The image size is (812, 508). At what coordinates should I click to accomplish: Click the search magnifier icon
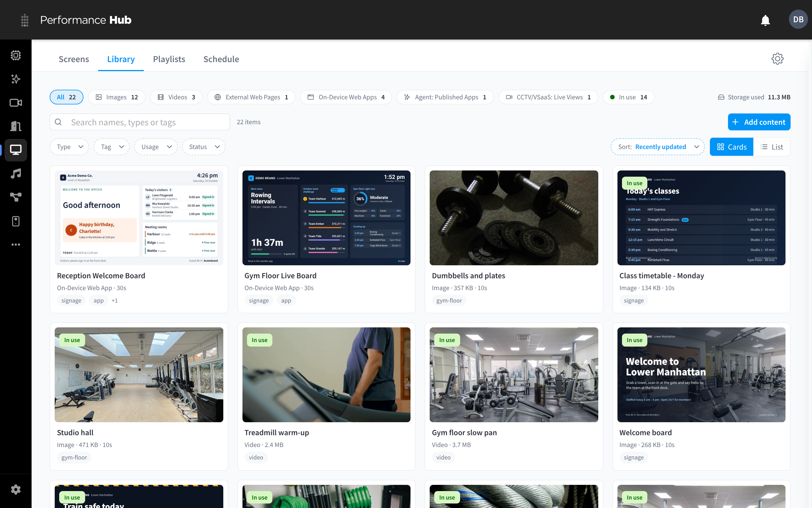58,122
